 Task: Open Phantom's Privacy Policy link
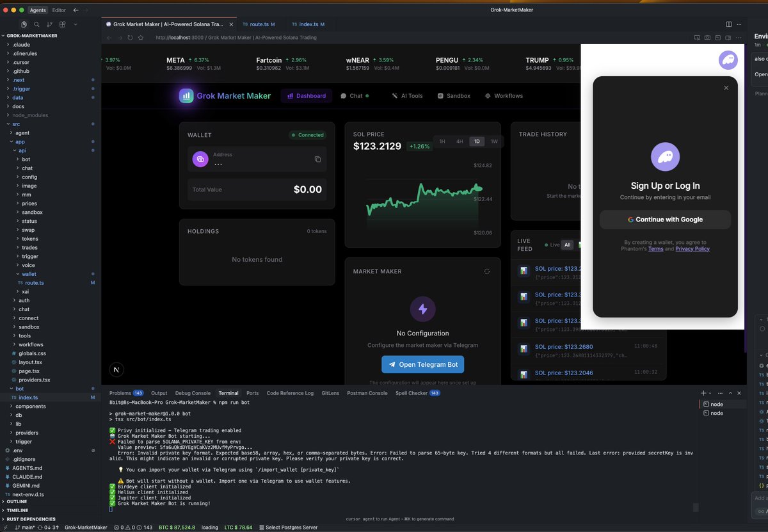[x=692, y=248]
